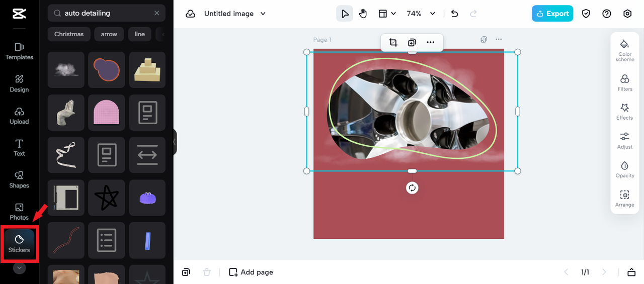This screenshot has width=644, height=284.
Task: Clear the auto detailing search text
Action: (x=157, y=13)
